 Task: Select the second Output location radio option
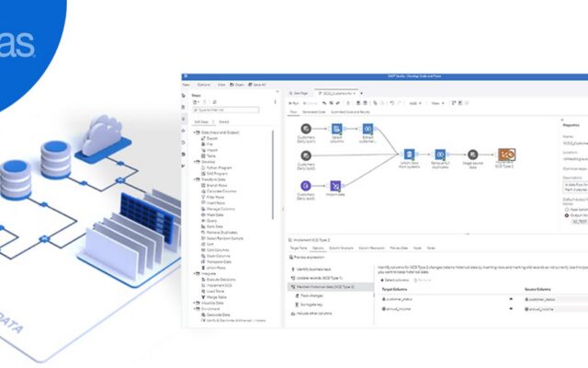[567, 215]
